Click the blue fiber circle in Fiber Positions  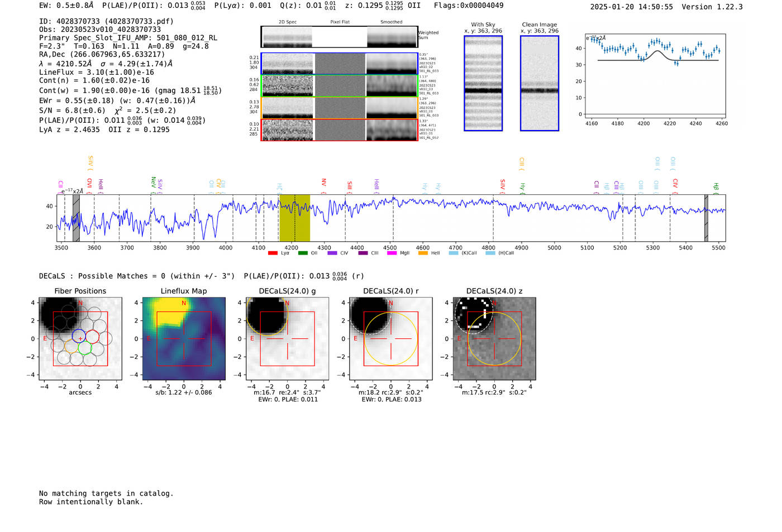[79, 336]
